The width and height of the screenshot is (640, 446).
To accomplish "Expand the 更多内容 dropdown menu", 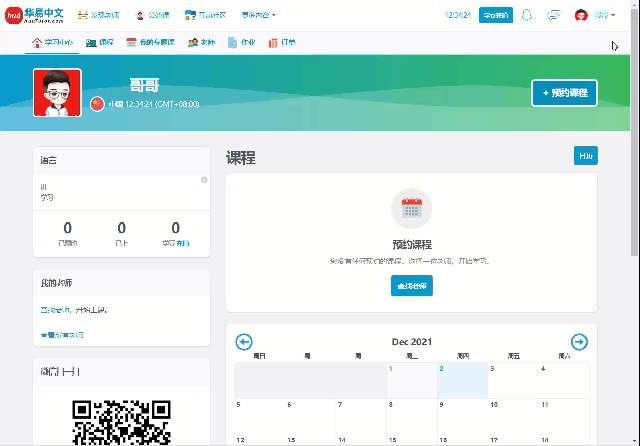I will [x=258, y=15].
